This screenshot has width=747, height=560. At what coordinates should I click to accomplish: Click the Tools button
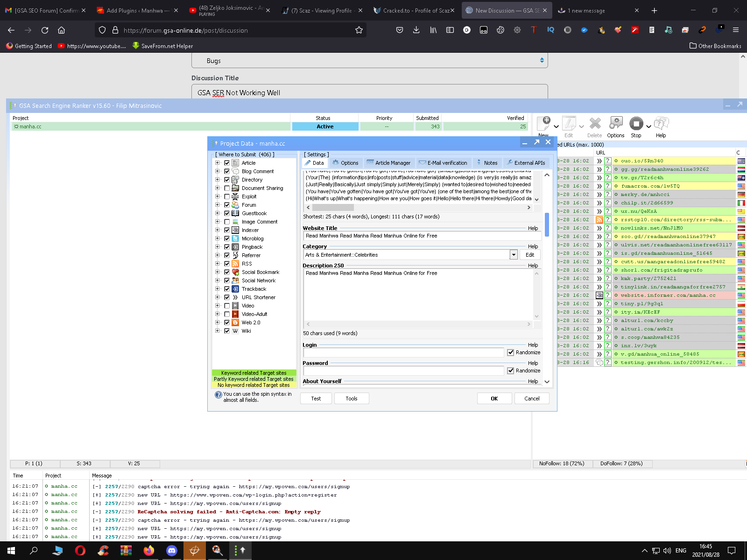pyautogui.click(x=352, y=399)
